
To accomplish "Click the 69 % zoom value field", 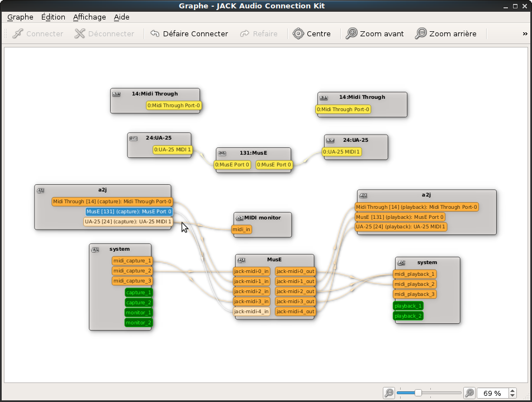I will click(492, 393).
